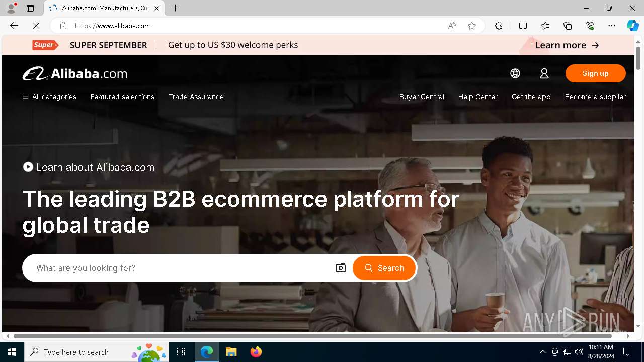Click the orange Search button
The width and height of the screenshot is (644, 362).
coord(384,268)
